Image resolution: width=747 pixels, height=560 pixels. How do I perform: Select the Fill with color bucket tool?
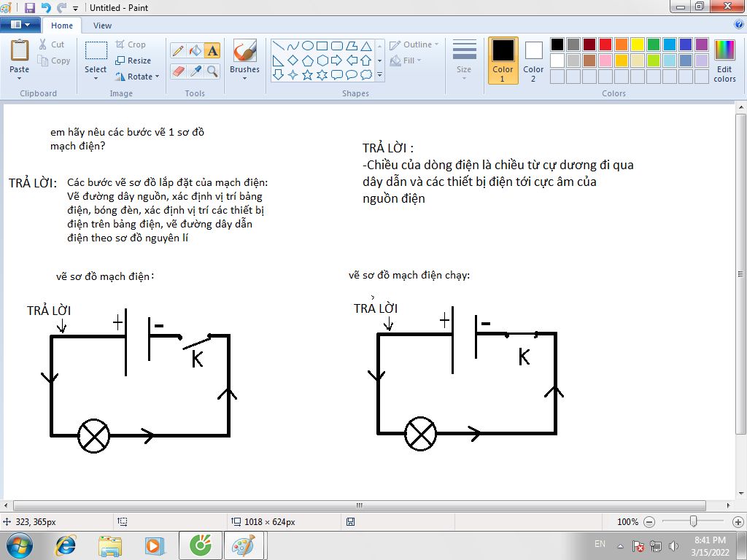coord(196,50)
